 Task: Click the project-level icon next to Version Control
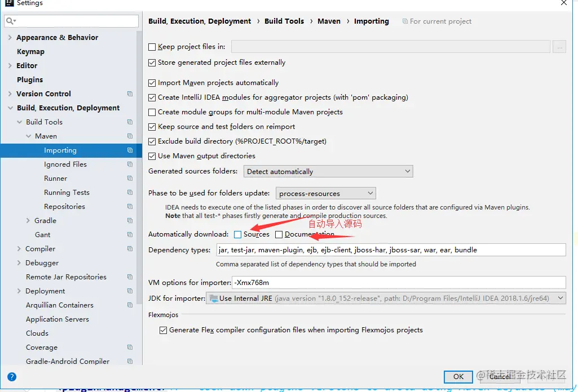130,94
